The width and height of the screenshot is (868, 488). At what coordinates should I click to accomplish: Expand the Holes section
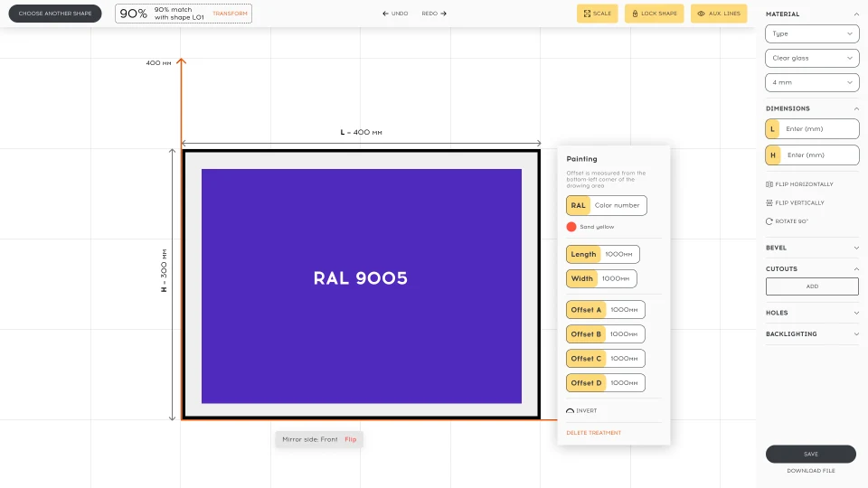coord(856,313)
